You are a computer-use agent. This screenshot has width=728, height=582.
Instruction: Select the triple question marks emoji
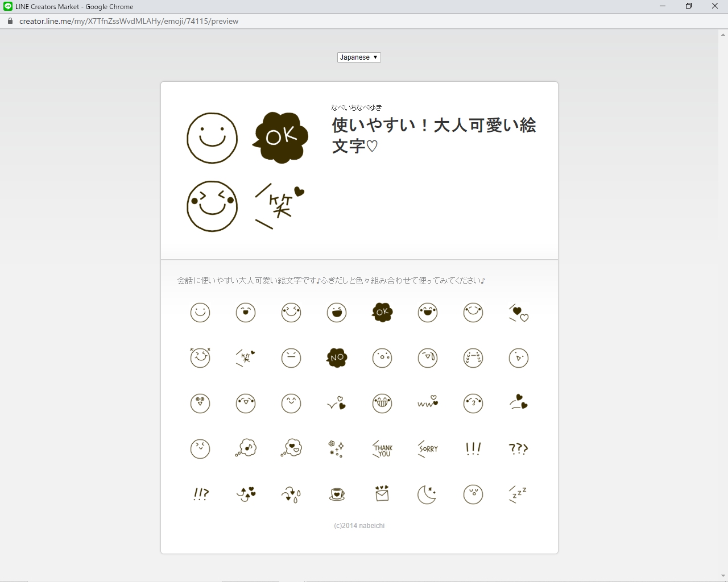pyautogui.click(x=519, y=448)
